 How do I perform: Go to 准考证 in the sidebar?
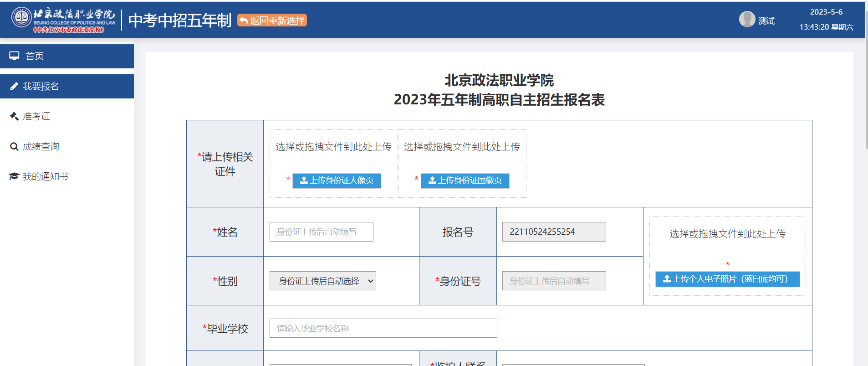[67, 116]
